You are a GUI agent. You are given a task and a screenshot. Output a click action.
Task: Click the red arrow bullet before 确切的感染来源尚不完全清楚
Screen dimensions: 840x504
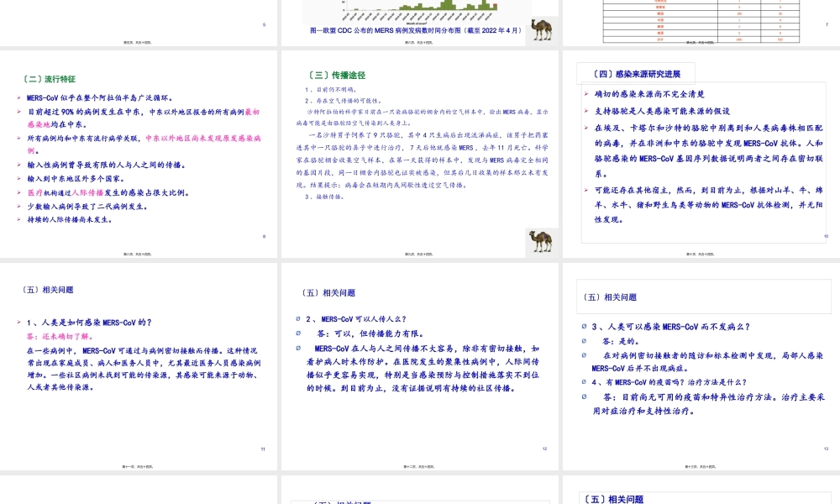[586, 94]
